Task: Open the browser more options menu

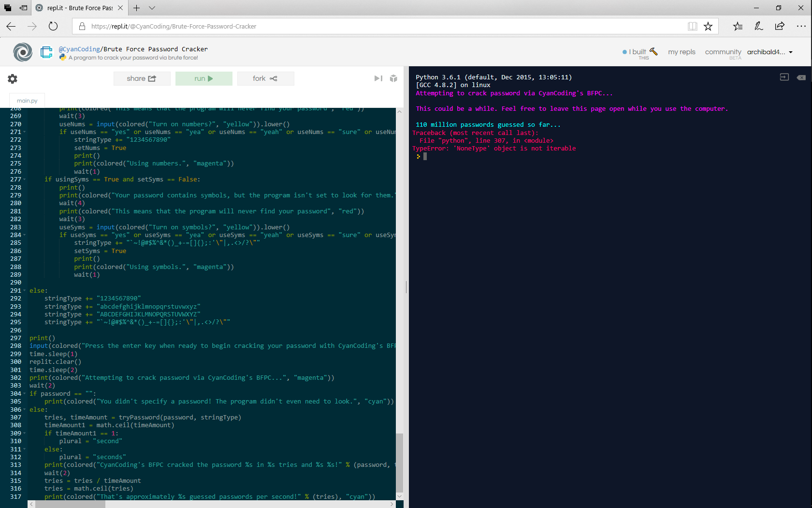Action: click(801, 26)
